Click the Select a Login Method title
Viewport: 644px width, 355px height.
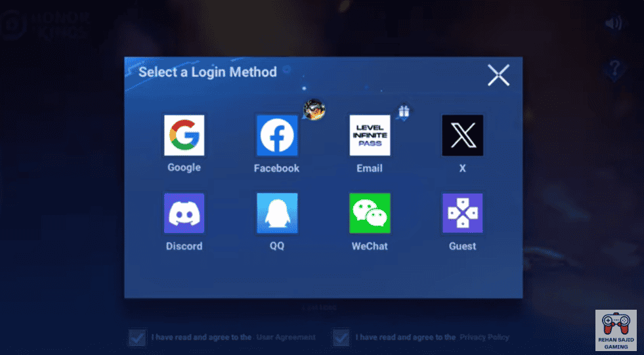[207, 72]
